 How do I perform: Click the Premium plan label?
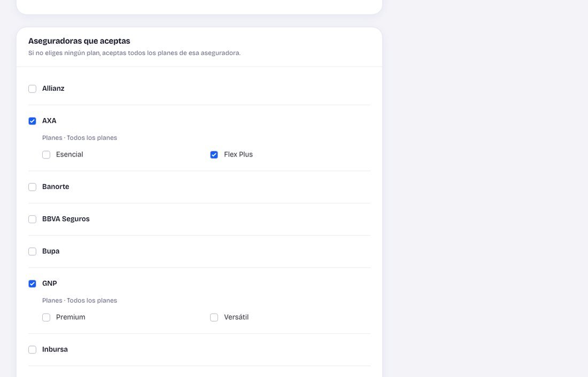pyautogui.click(x=71, y=317)
